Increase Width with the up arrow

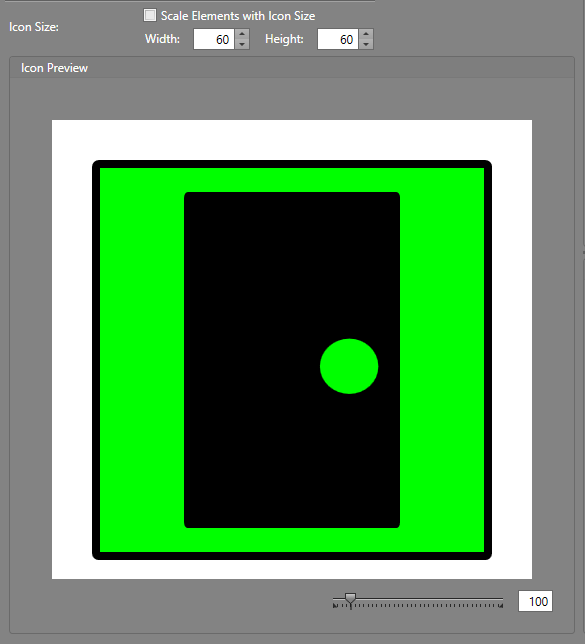pos(242,34)
